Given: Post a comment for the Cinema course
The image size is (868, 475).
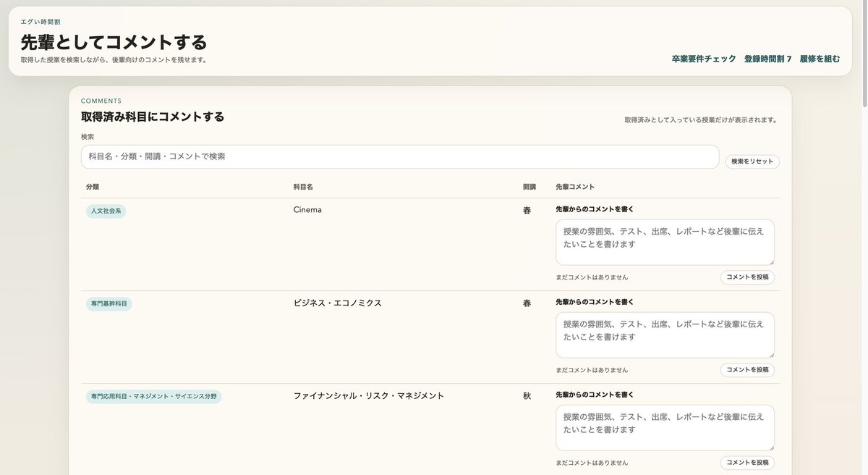Looking at the screenshot, I should (746, 277).
